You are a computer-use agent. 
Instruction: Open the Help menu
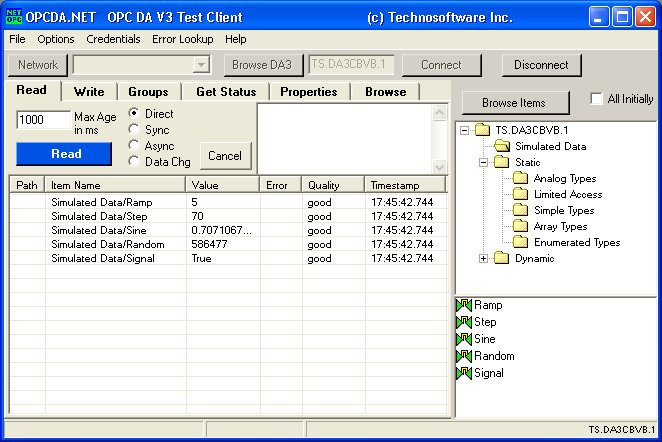236,39
